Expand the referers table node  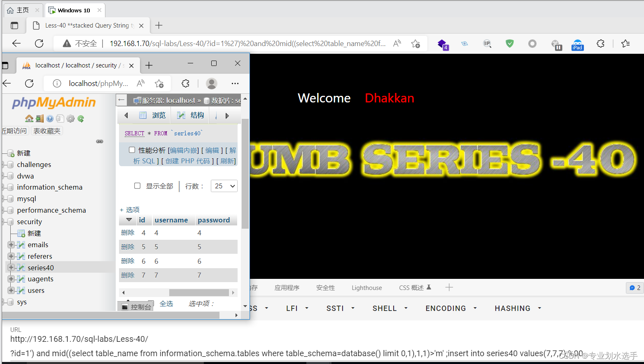pos(11,256)
